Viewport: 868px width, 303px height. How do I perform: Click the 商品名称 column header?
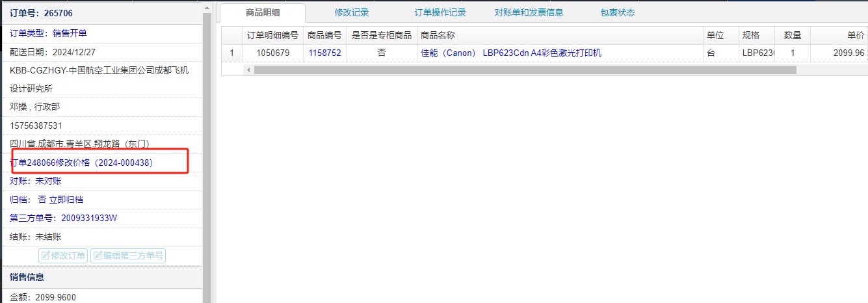click(x=560, y=35)
